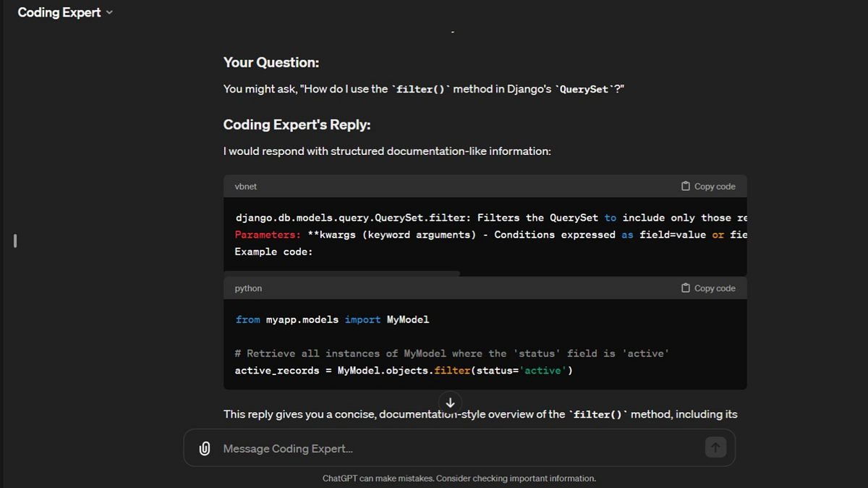Image resolution: width=868 pixels, height=488 pixels.
Task: Select the vbnet code block header
Action: 246,186
